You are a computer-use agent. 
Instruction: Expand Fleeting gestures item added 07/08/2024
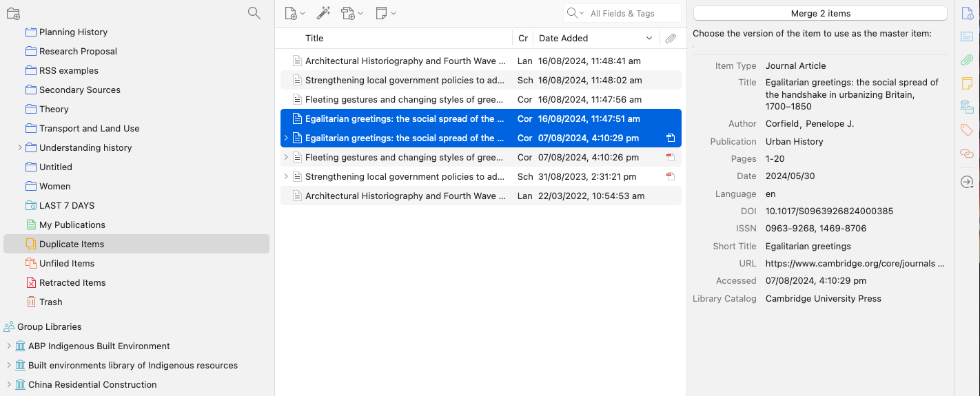pyautogui.click(x=286, y=157)
